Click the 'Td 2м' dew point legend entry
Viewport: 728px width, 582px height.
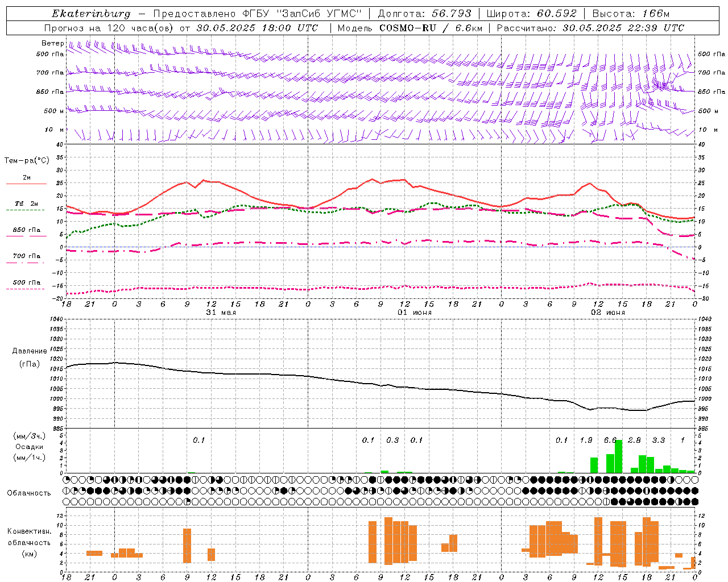click(26, 203)
